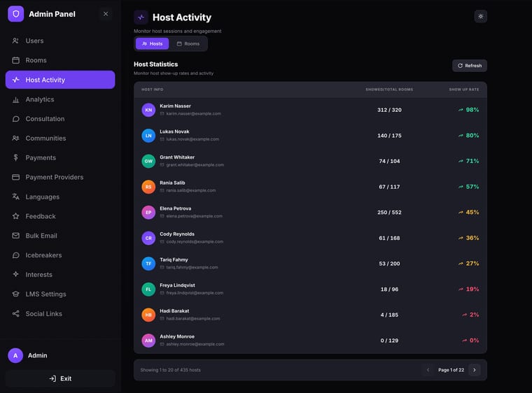Open the Users section
The width and height of the screenshot is (532, 393).
click(60, 41)
